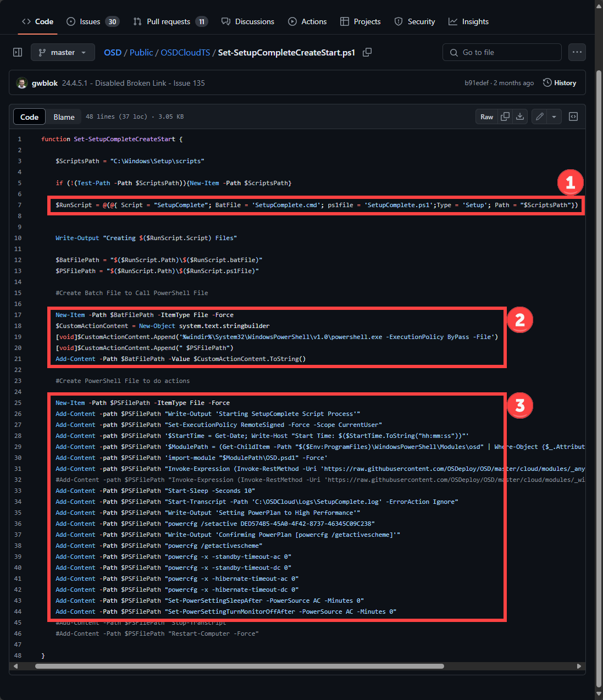Viewport: 603px width, 700px height.
Task: Open the Pull requests tab
Action: [170, 21]
